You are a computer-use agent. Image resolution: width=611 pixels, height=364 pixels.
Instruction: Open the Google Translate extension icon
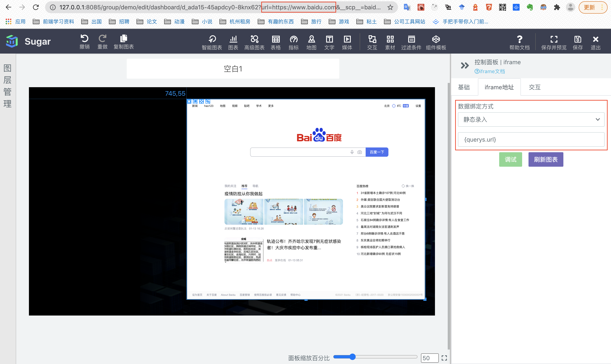point(407,7)
